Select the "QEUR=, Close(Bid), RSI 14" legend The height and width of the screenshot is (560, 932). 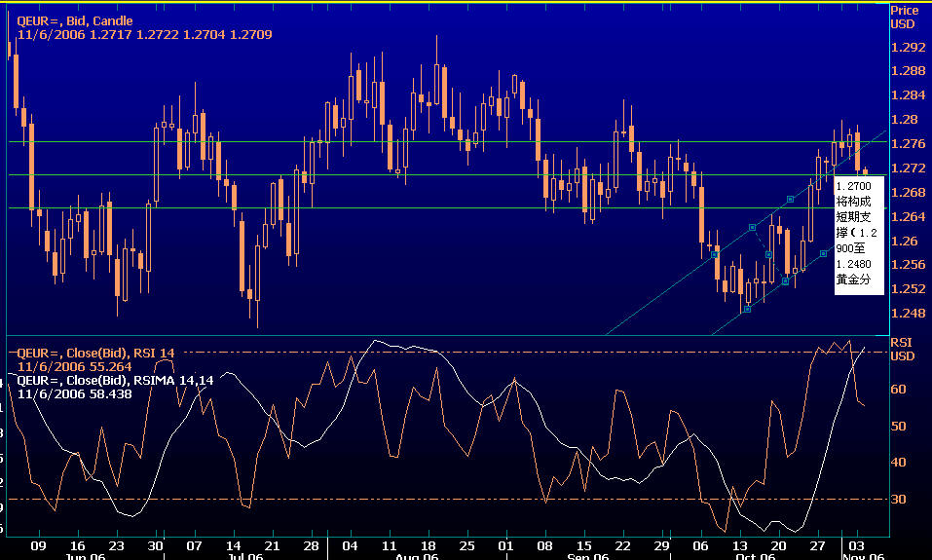(x=95, y=354)
